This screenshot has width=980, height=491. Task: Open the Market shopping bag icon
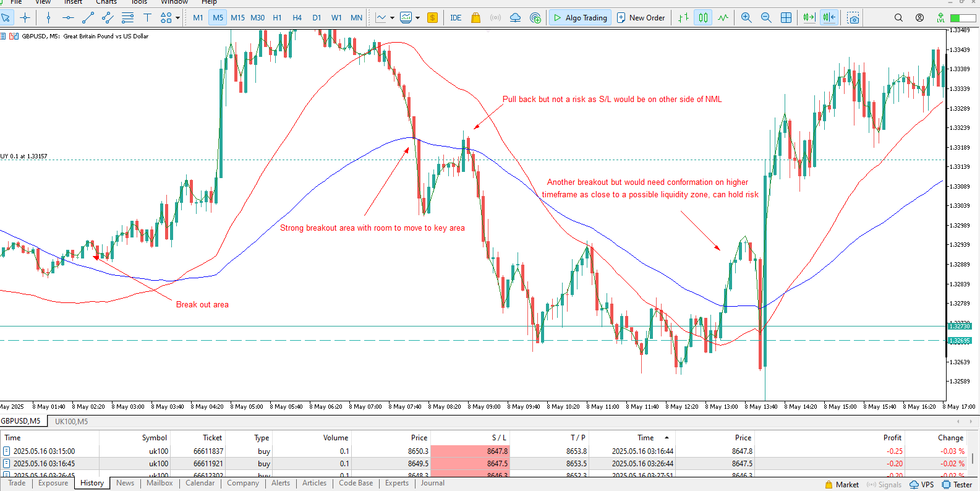point(475,18)
